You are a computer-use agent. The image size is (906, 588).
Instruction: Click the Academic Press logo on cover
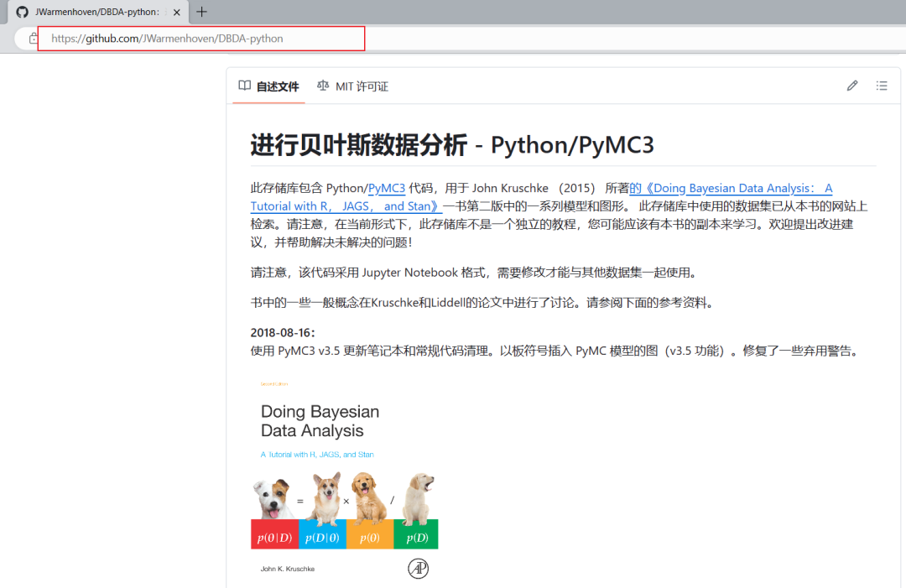419,569
